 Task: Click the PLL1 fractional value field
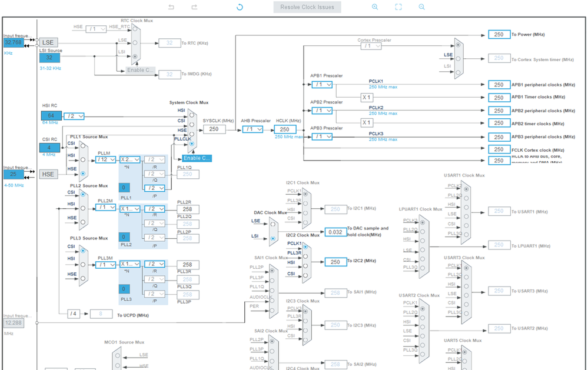click(124, 188)
